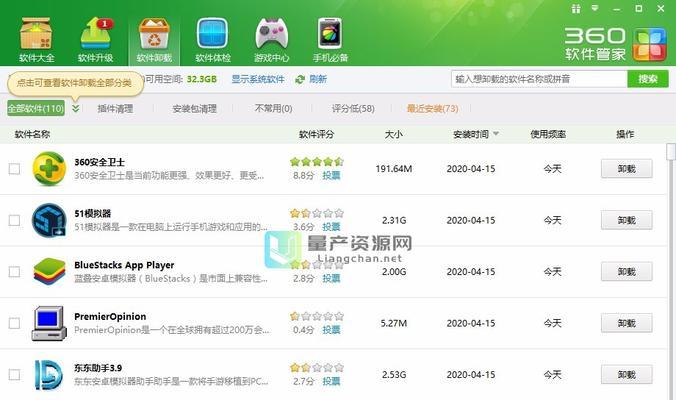Screen dimensions: 676x400
Task: Uninstall PremierOpinion with 卸载 button
Action: point(626,323)
